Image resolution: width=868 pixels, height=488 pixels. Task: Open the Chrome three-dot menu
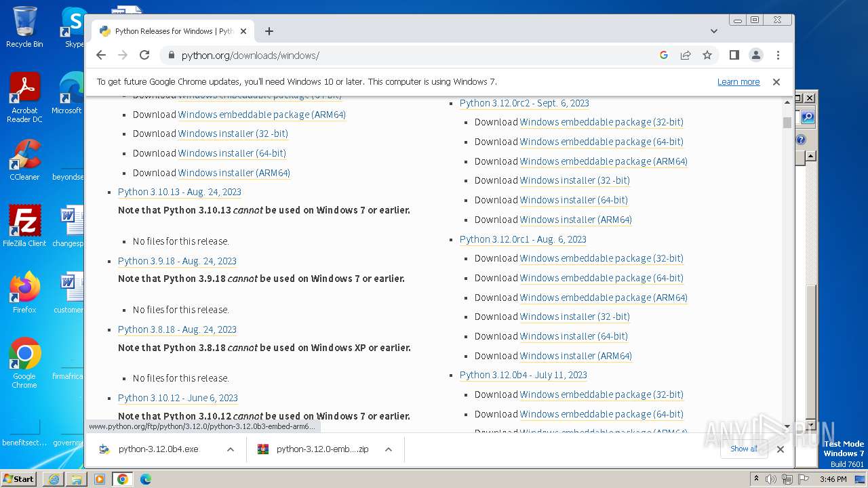coord(778,56)
